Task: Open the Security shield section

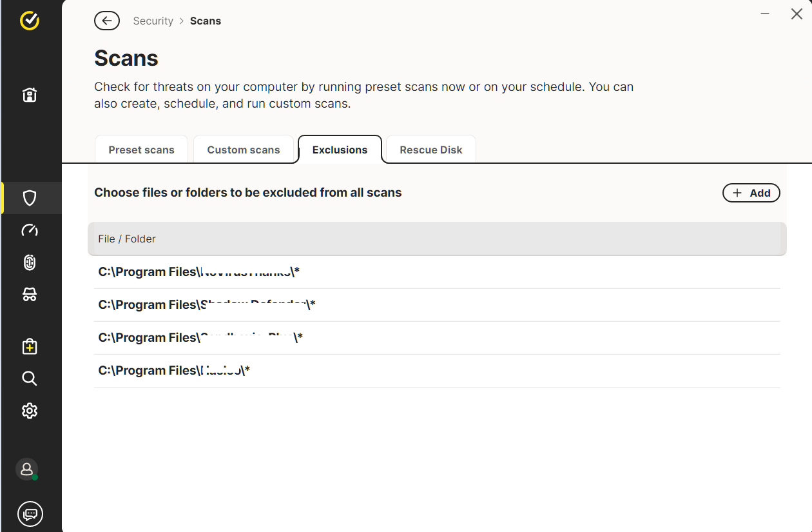Action: [30, 198]
